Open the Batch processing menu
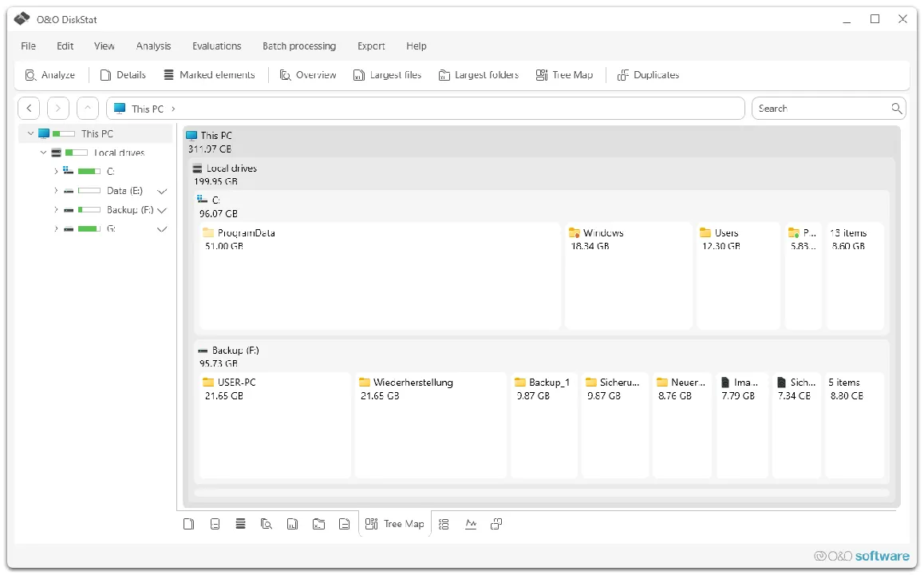The height and width of the screenshot is (575, 924). pos(299,46)
